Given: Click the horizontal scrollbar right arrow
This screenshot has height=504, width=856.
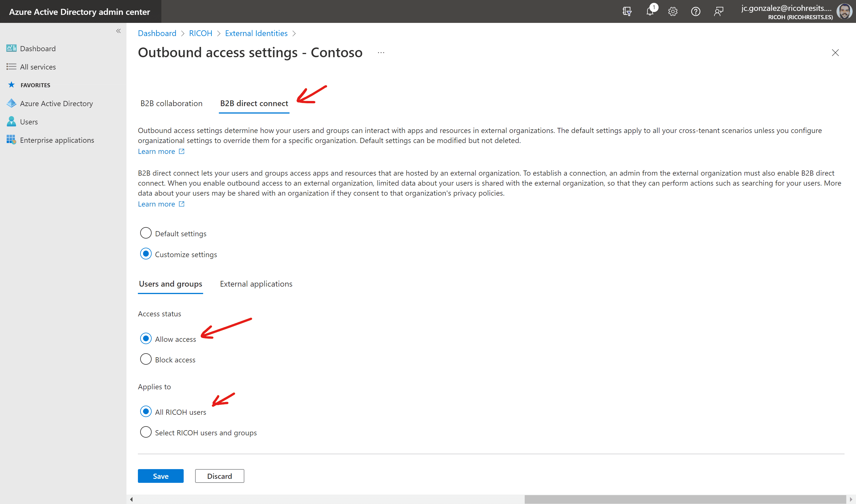Looking at the screenshot, I should click(x=851, y=499).
